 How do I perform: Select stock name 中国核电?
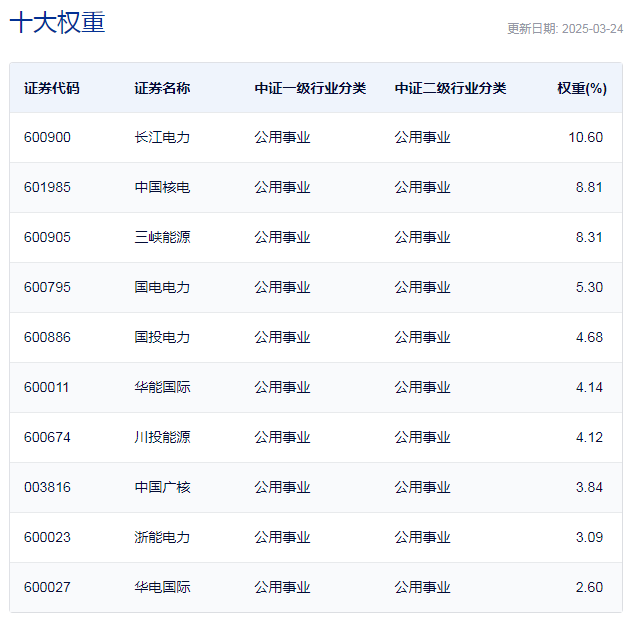pyautogui.click(x=162, y=188)
